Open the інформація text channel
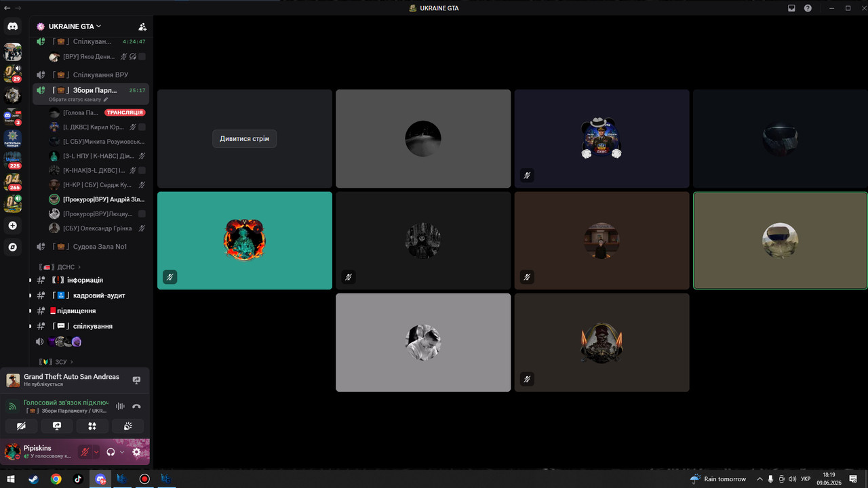 [91, 280]
